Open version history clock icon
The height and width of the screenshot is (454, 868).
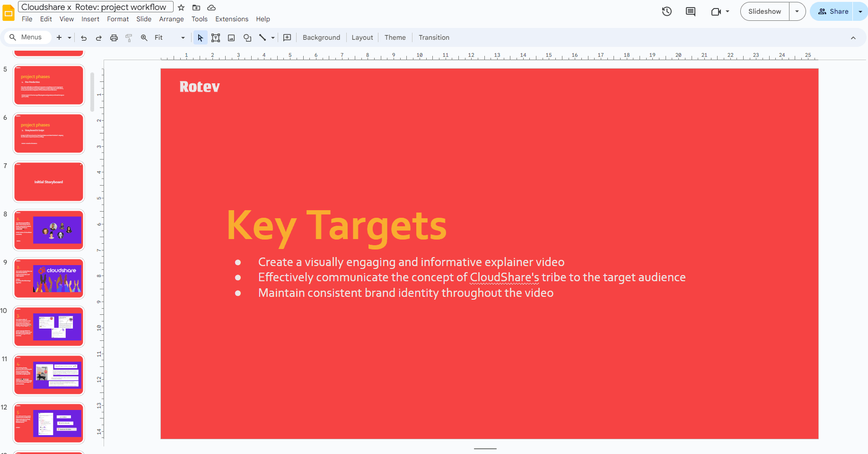click(667, 11)
